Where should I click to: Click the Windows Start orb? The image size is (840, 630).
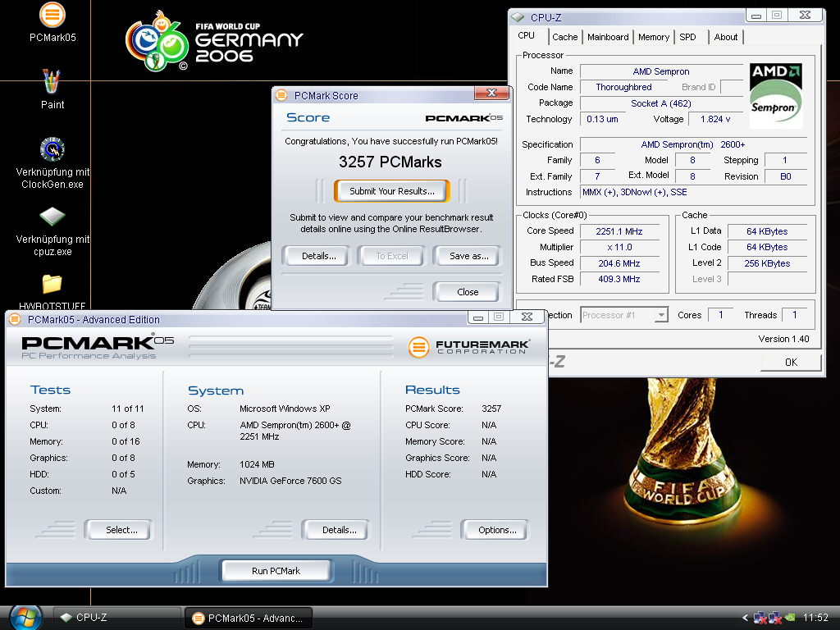[x=25, y=618]
